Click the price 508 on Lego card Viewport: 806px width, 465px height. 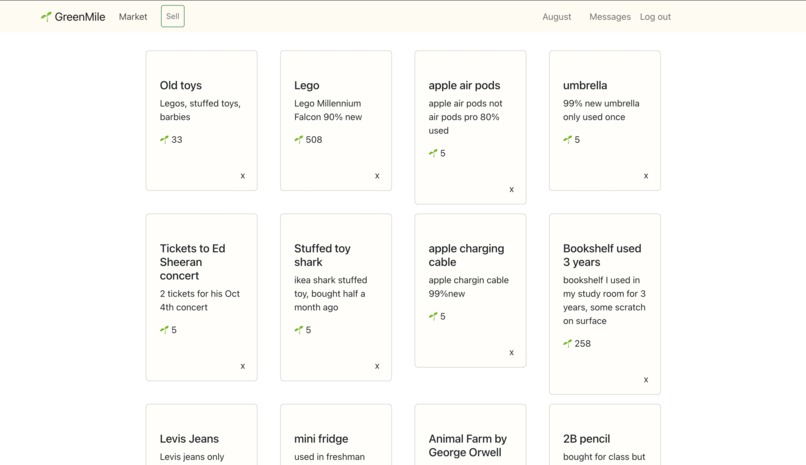tap(314, 140)
